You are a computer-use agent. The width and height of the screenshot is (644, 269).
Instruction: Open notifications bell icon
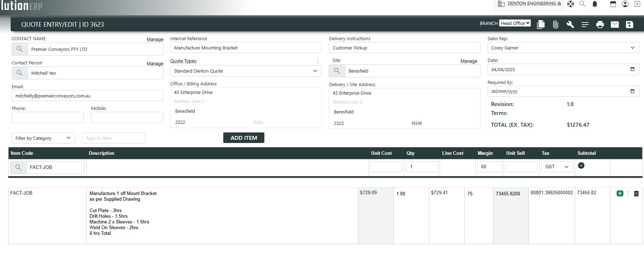point(595,4)
